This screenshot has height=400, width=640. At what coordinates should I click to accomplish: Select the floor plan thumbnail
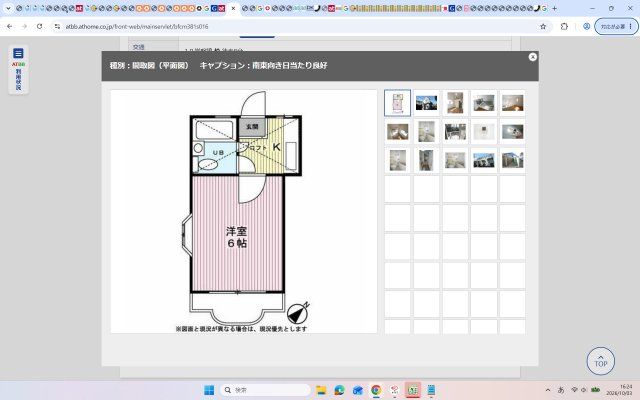click(398, 103)
